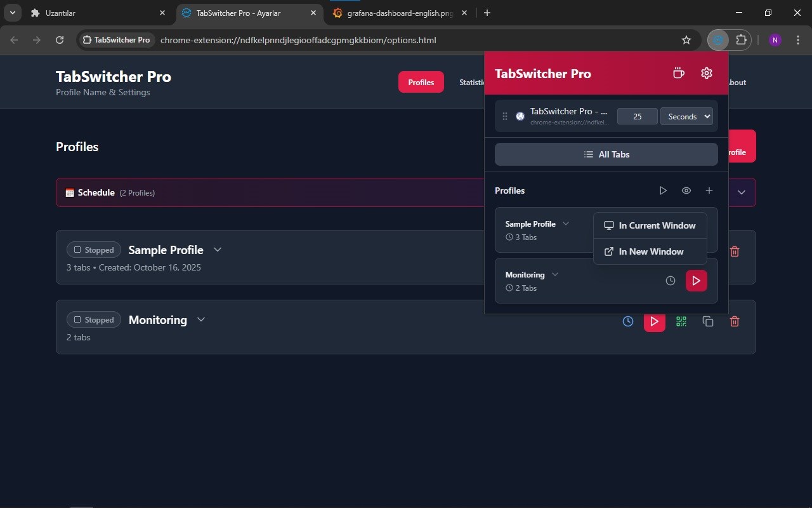Image resolution: width=812 pixels, height=508 pixels.
Task: Focus the address bar URL
Action: pyautogui.click(x=298, y=40)
